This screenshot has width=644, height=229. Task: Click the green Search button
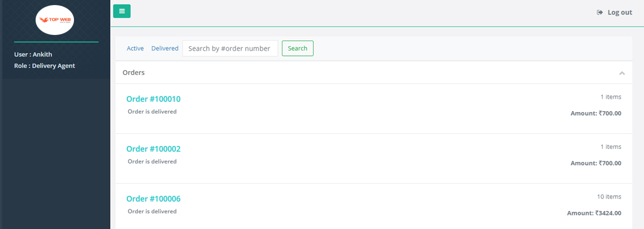click(x=297, y=49)
